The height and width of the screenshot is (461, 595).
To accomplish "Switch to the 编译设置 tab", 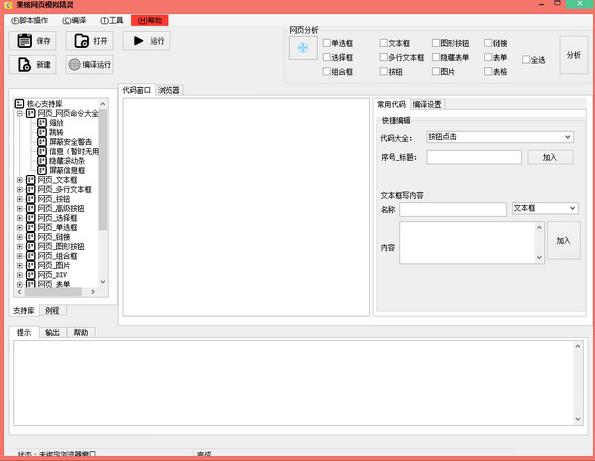I will [427, 104].
